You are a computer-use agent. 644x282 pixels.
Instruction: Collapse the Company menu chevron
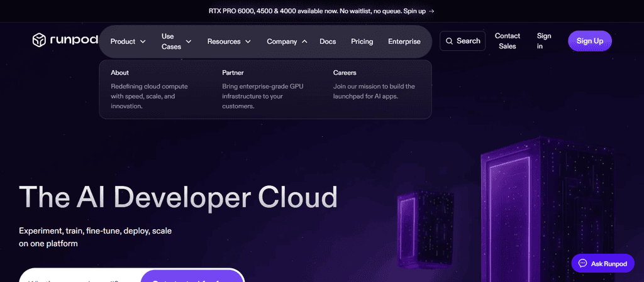(x=304, y=41)
